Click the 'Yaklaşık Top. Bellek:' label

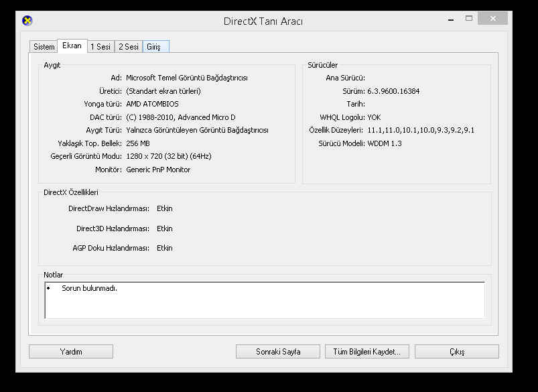click(x=90, y=143)
